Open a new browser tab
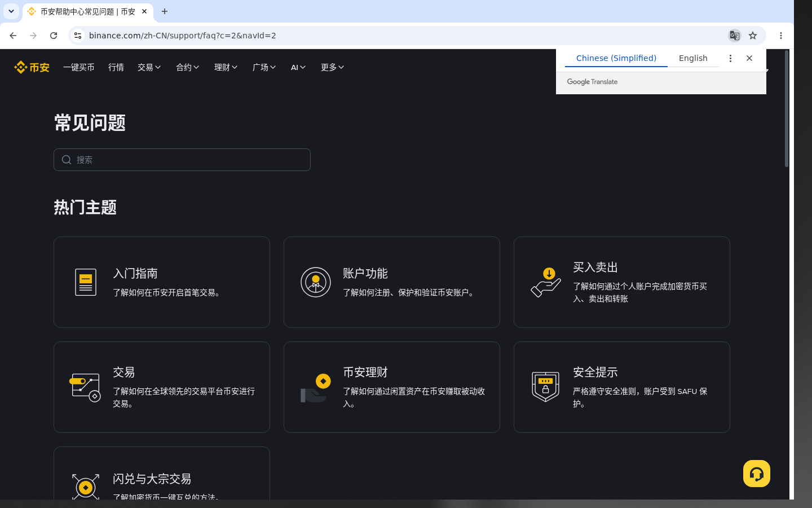 (165, 11)
